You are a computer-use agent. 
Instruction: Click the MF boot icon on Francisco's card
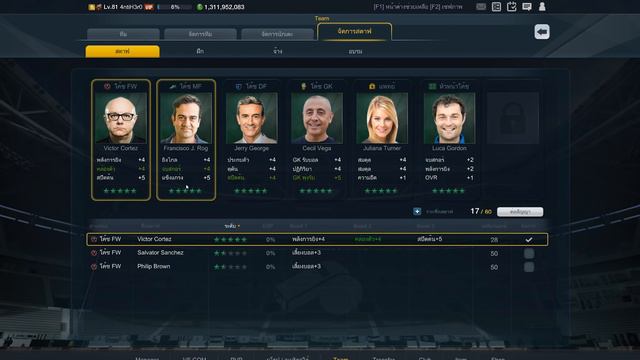pyautogui.click(x=173, y=86)
